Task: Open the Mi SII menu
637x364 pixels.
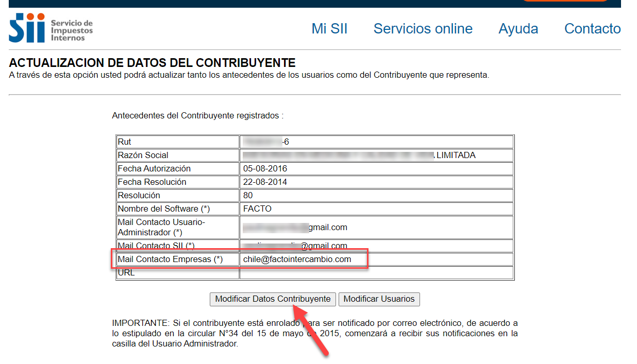Action: click(x=329, y=29)
